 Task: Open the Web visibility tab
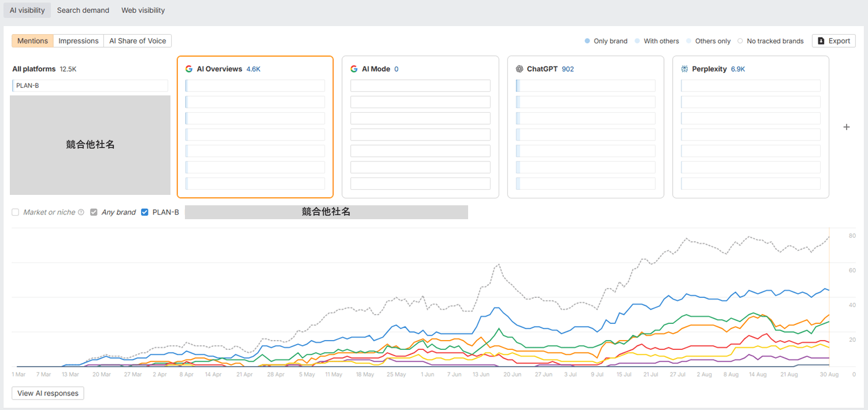pyautogui.click(x=143, y=10)
